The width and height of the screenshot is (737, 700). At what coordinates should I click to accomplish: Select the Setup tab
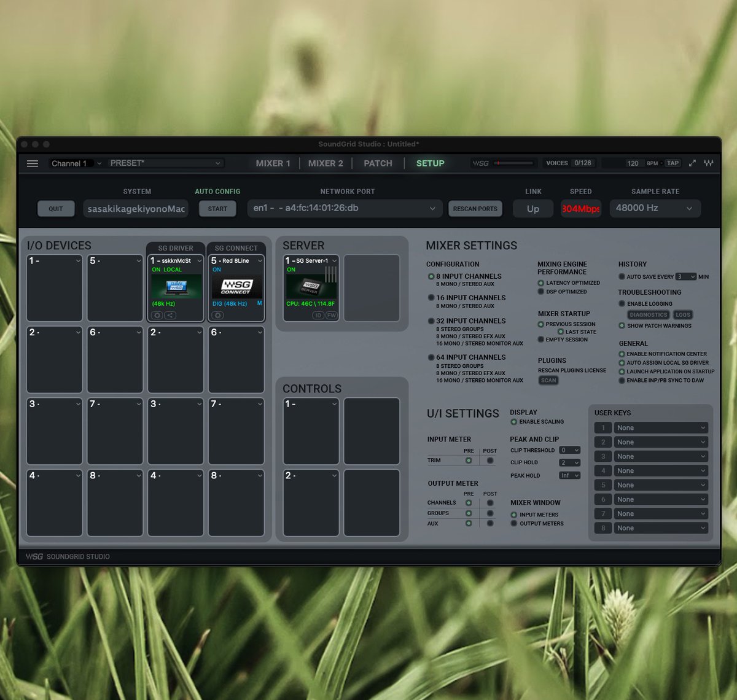pos(430,163)
